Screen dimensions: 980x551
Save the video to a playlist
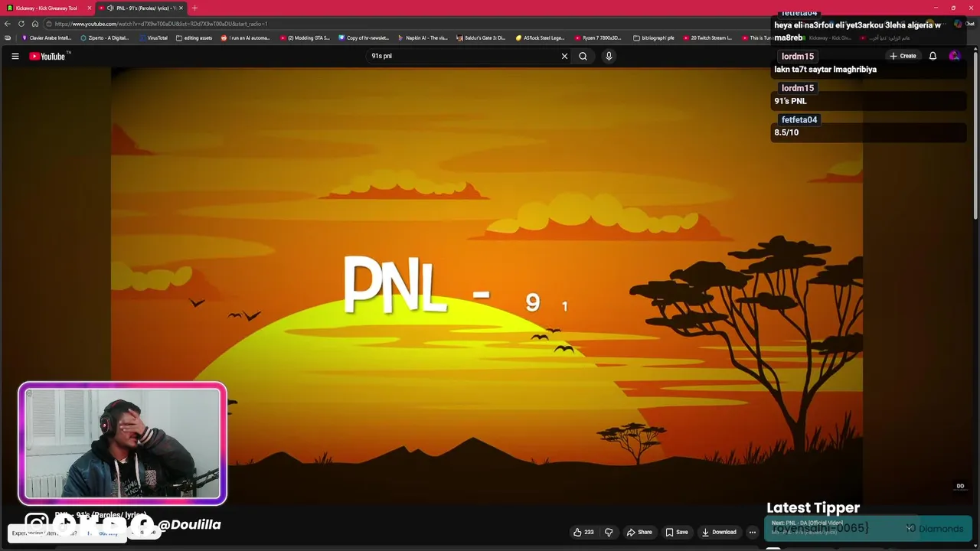coord(677,532)
